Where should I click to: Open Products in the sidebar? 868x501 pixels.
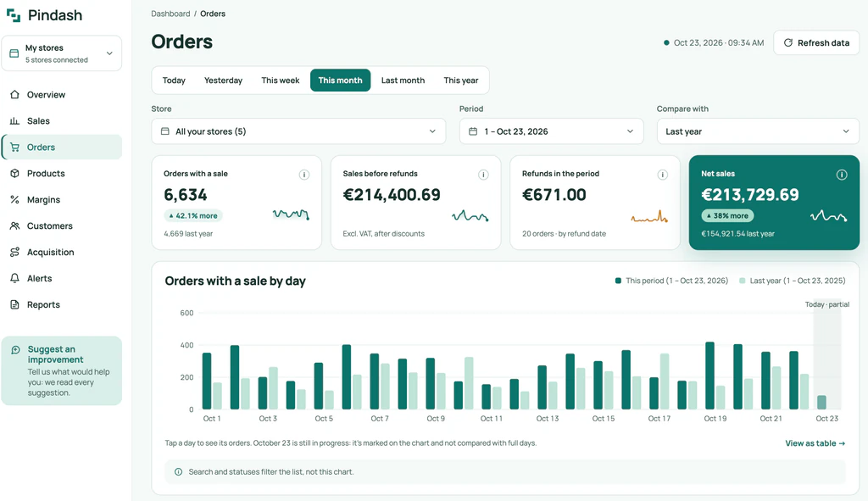click(62, 173)
